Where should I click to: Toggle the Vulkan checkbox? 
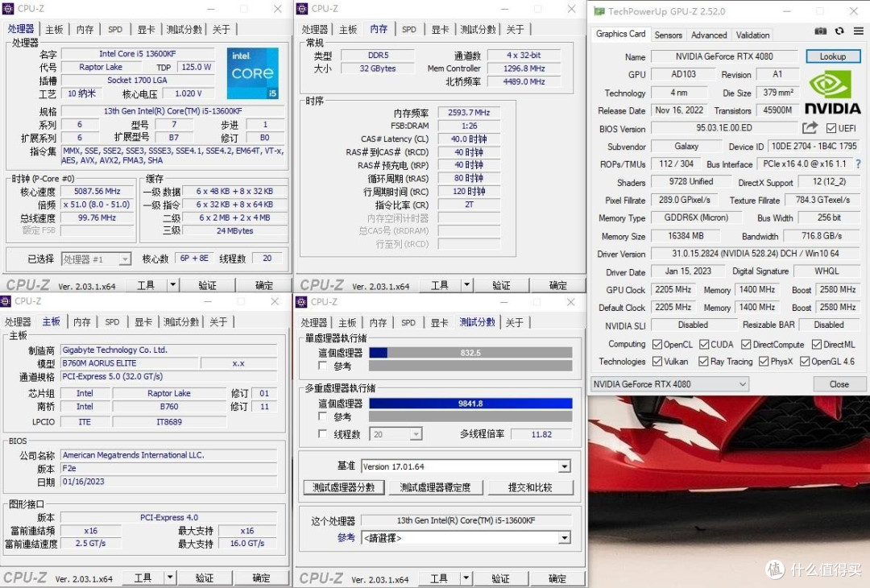coord(657,362)
